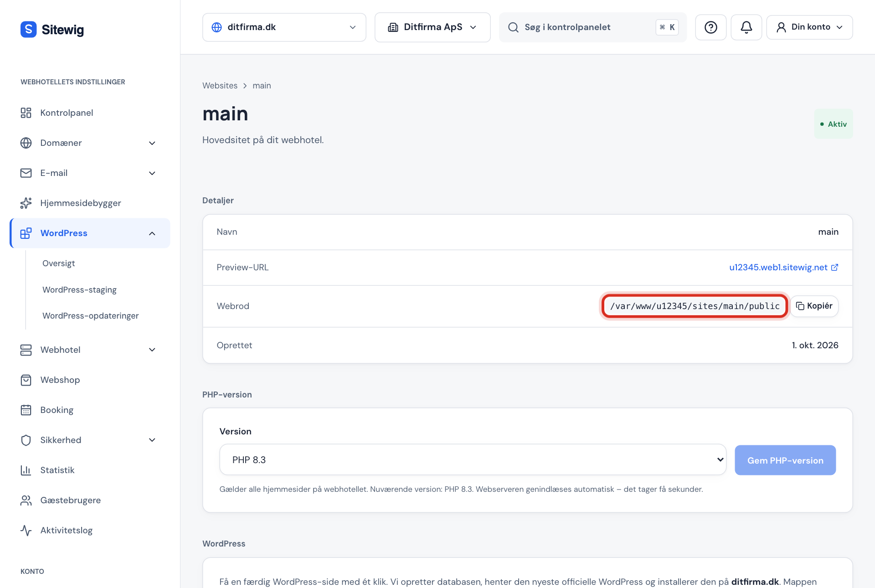Click the Webshop shopping bag icon
Screen dimensions: 875x588
click(26, 380)
